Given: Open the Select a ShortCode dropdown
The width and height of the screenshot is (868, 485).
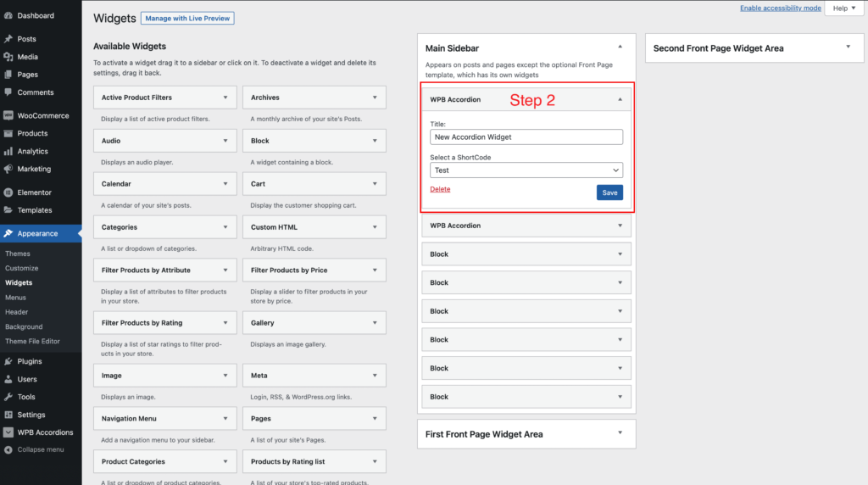Looking at the screenshot, I should [526, 170].
